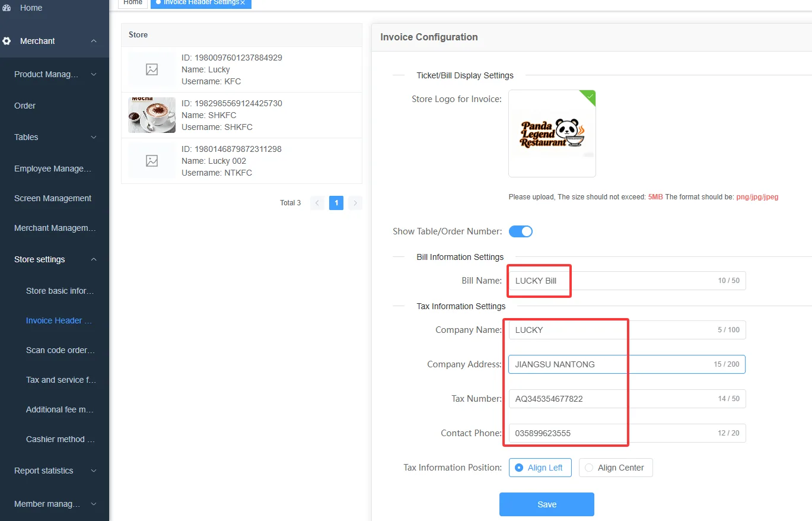Expand the Product Management submenu
The height and width of the screenshot is (521, 812).
[x=94, y=74]
